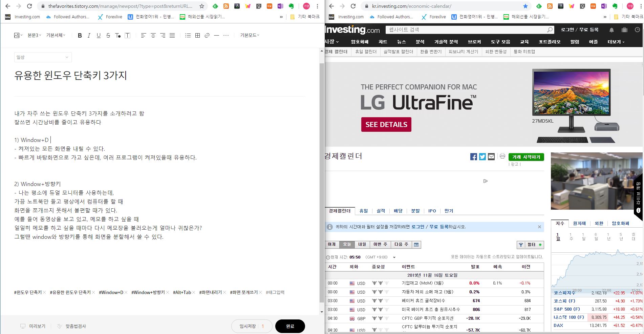Insert a hyperlink in the editor

(207, 35)
